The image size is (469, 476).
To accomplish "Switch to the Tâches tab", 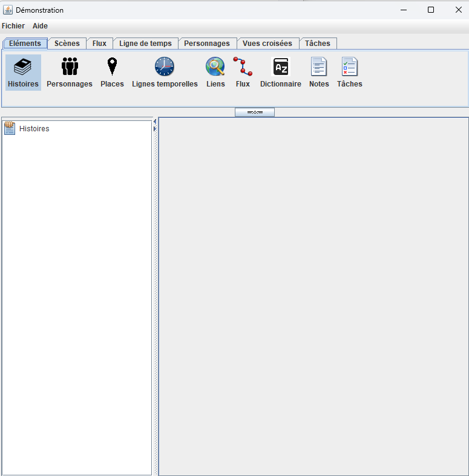I will (318, 44).
